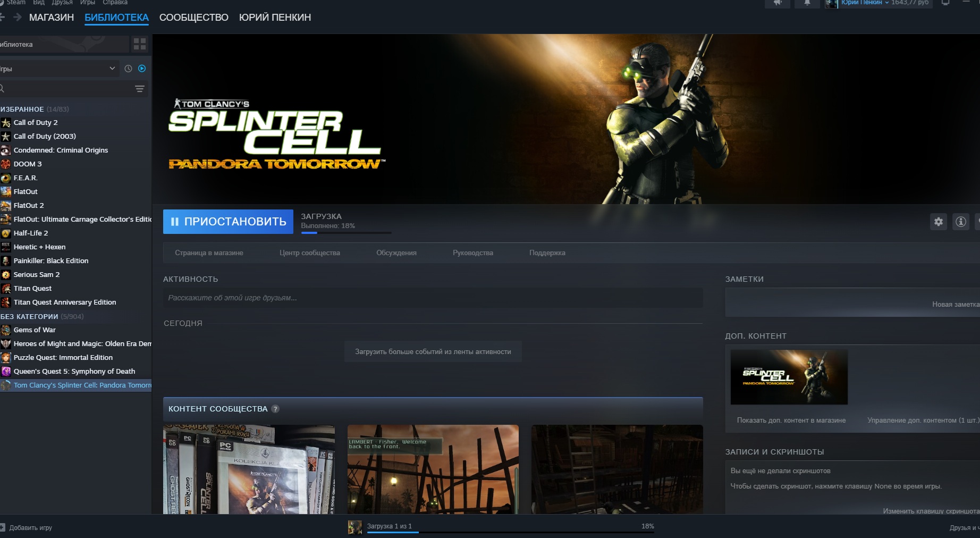Click the FlatOut 2 game icon
Screen dimensions: 980x538
click(6, 206)
